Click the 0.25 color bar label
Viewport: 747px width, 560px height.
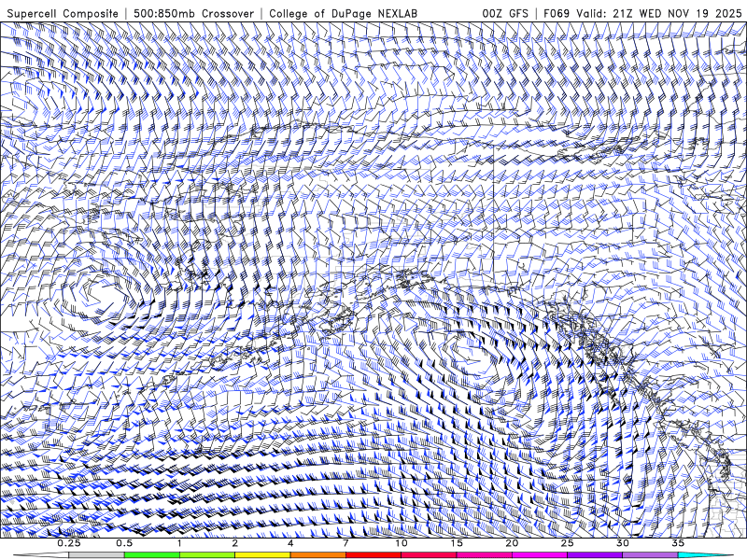point(69,543)
